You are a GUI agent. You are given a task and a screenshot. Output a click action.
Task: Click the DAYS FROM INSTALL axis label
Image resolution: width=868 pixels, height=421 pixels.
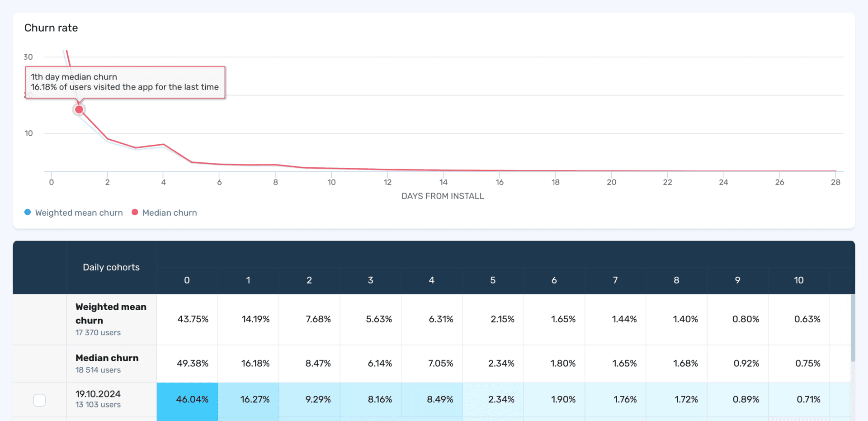tap(443, 196)
